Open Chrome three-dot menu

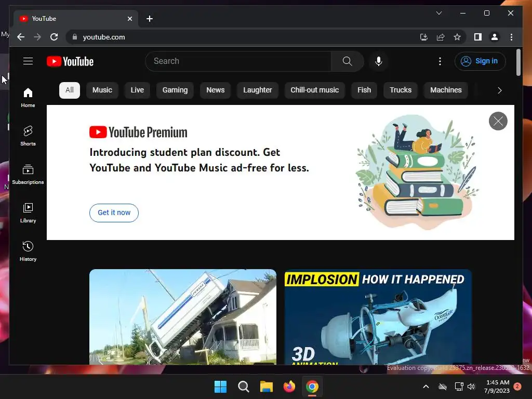point(511,37)
